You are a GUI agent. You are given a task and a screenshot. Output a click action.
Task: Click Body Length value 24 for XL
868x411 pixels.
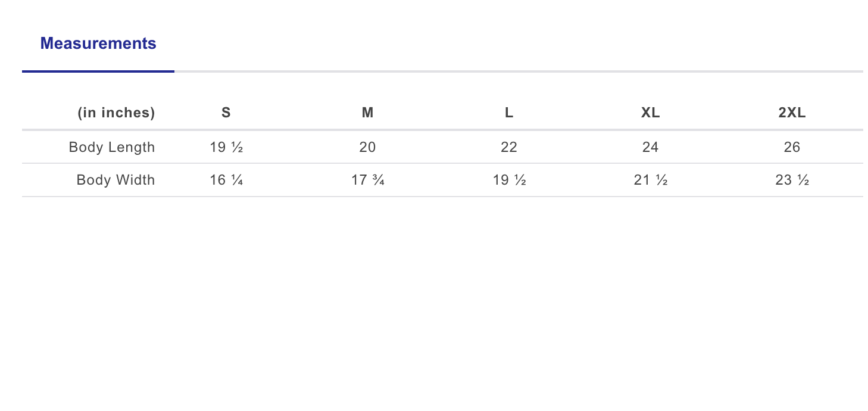[x=651, y=147]
